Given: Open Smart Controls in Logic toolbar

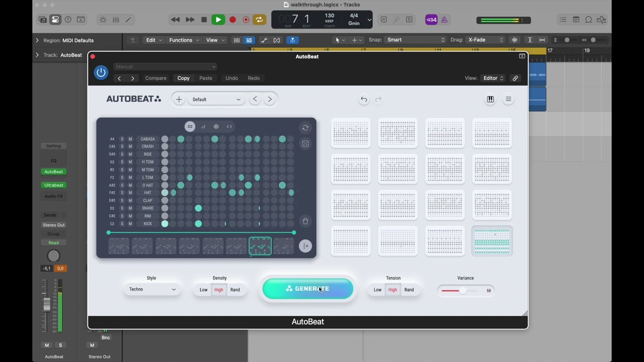Looking at the screenshot, I should coord(103,20).
